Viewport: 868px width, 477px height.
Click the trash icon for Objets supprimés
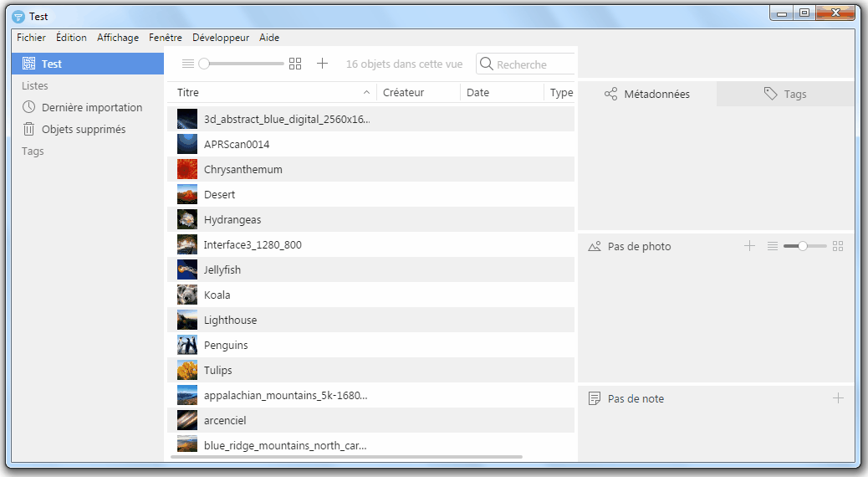point(28,129)
